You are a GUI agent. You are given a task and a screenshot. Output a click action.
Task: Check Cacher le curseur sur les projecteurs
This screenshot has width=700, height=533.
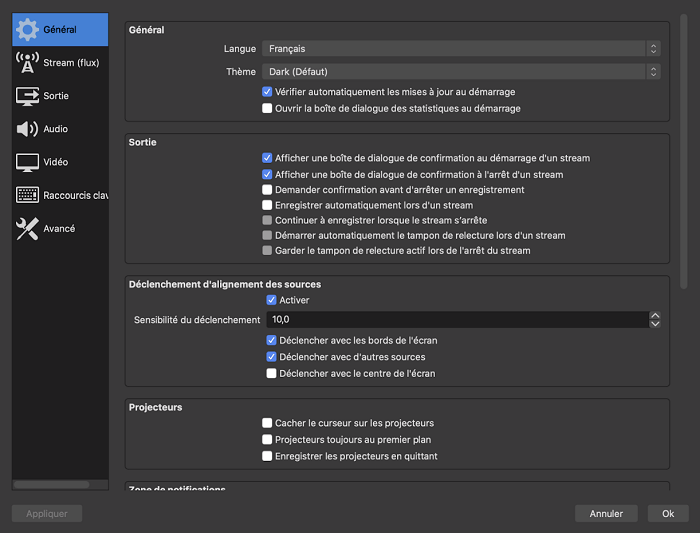pyautogui.click(x=267, y=423)
